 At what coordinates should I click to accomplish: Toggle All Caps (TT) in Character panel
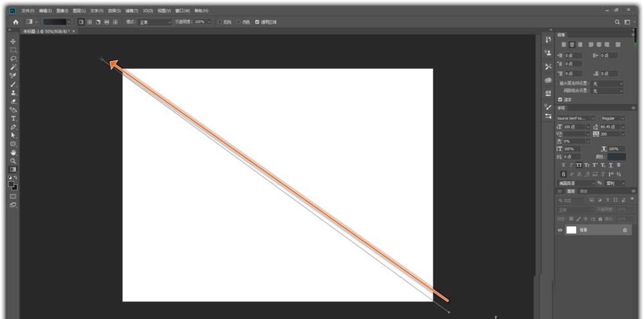point(579,165)
